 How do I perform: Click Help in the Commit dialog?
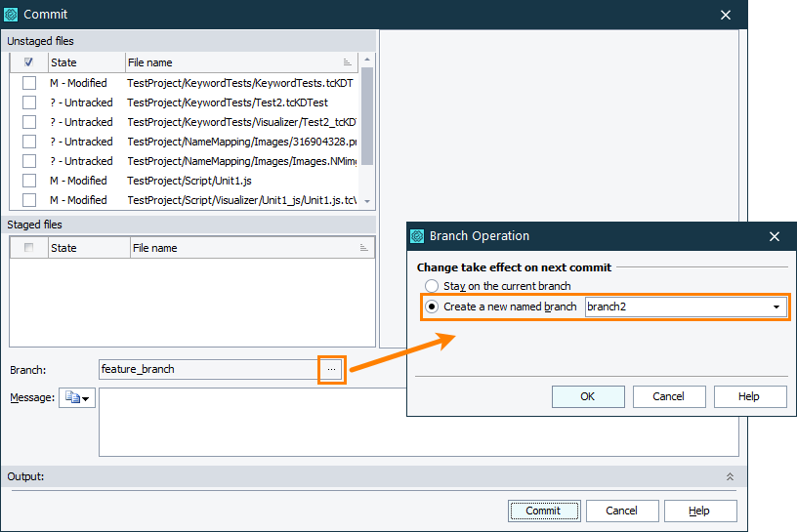pyautogui.click(x=700, y=512)
